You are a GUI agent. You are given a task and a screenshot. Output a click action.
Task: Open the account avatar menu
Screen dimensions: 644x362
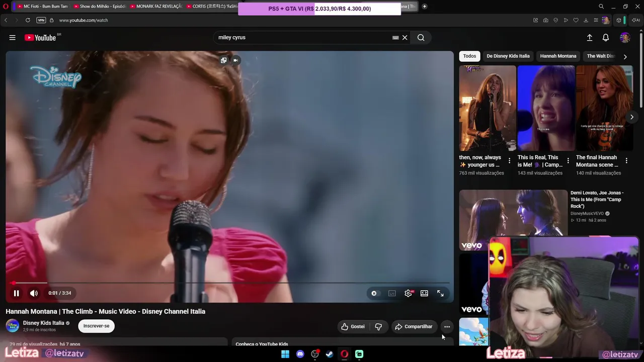tap(625, 38)
